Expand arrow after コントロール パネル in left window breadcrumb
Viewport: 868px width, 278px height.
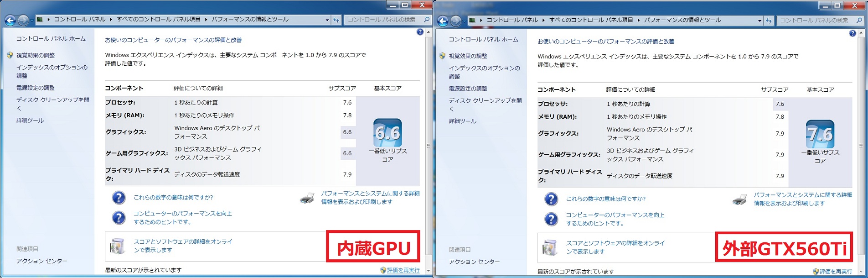(x=111, y=20)
